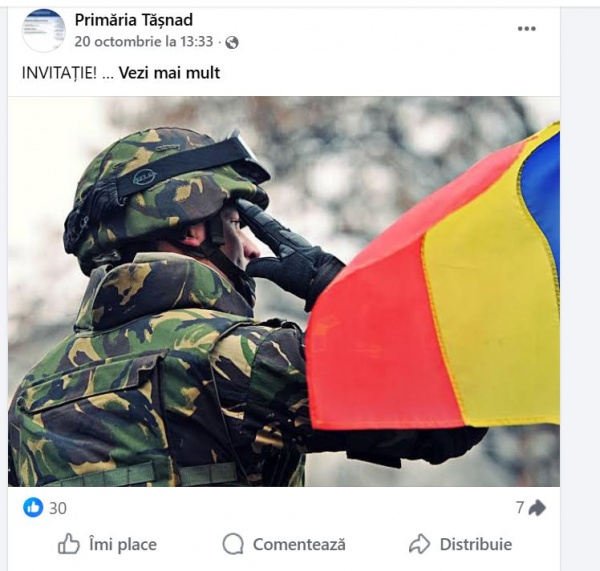Share the post using Distribuie
Screen dimensions: 600x571
(x=460, y=544)
